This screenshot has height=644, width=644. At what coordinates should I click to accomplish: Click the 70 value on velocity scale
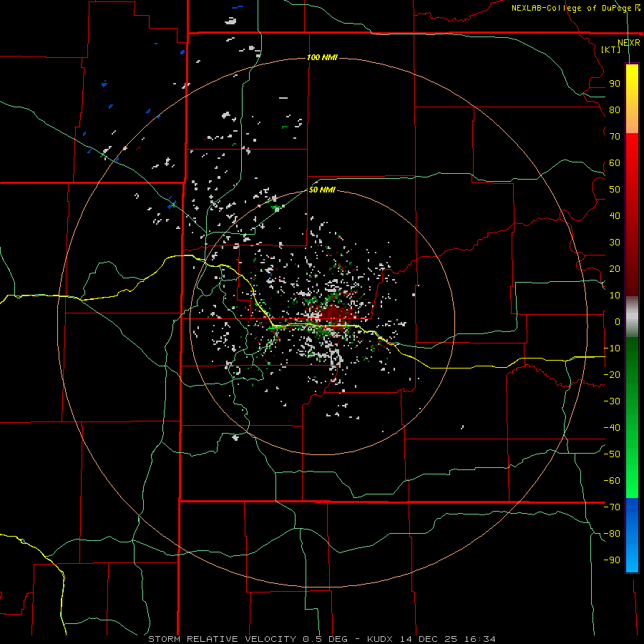(x=615, y=137)
